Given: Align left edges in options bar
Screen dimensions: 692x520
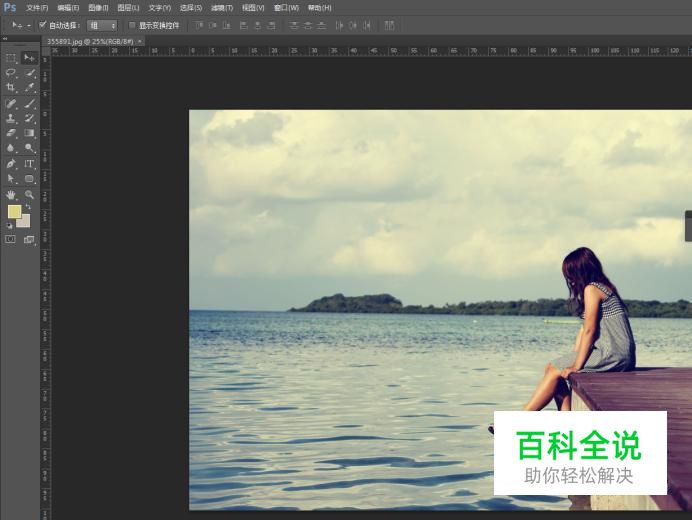Looking at the screenshot, I should point(244,26).
